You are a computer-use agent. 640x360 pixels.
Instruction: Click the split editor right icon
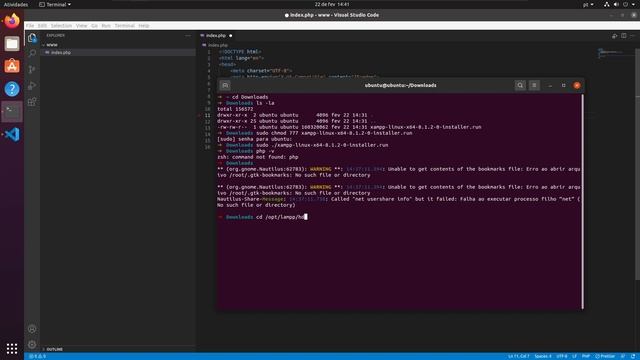tap(624, 36)
